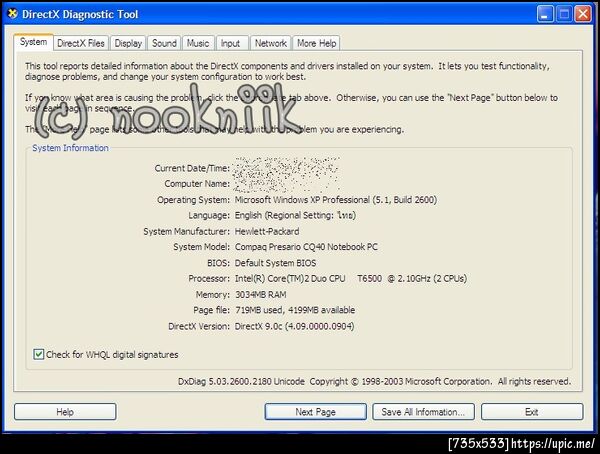Go to the Next Page
The width and height of the screenshot is (600, 454).
(x=315, y=412)
